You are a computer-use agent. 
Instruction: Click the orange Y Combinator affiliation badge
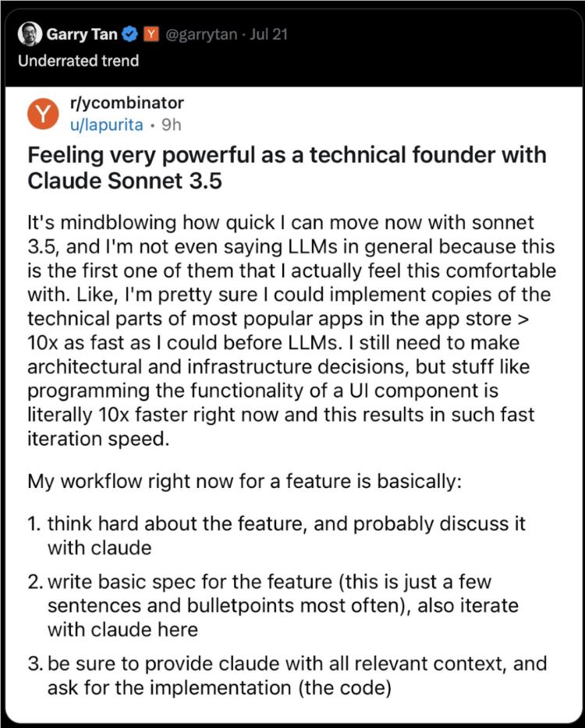[x=153, y=34]
